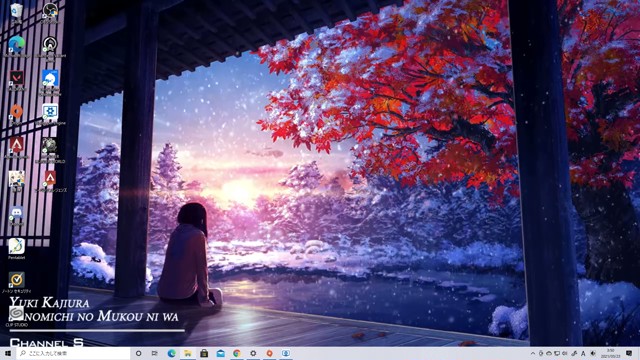
Task: Select the Pentablet desktop shortcut
Action: coord(16,249)
